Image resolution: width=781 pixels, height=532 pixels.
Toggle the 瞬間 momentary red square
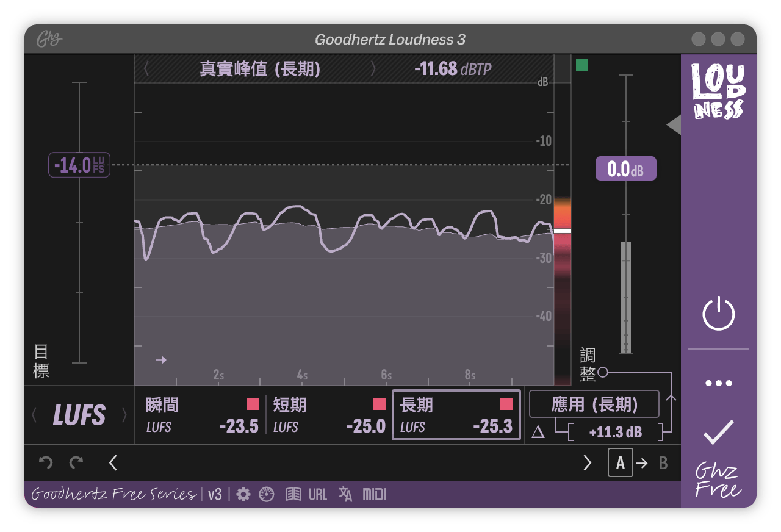253,404
